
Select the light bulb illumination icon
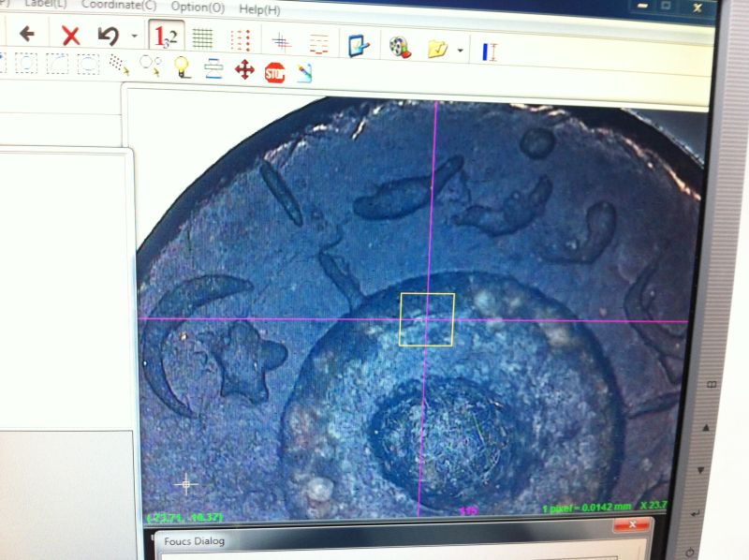click(x=183, y=66)
